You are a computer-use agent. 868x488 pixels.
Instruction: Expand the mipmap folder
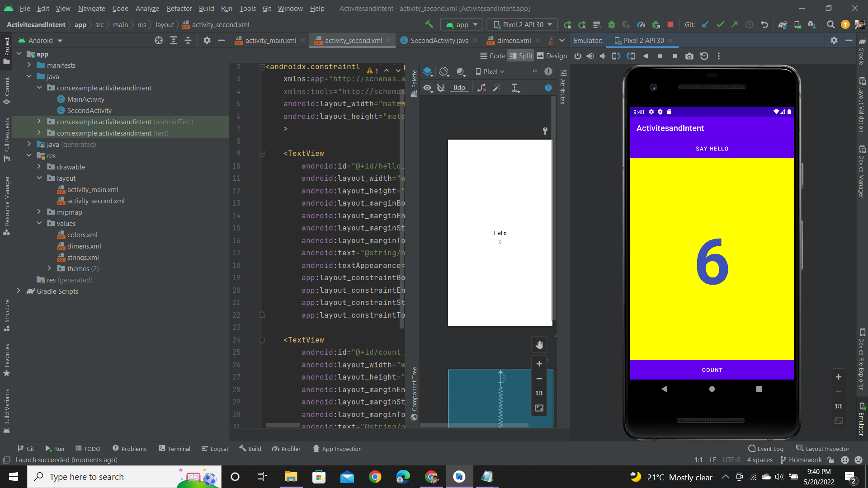click(x=39, y=212)
